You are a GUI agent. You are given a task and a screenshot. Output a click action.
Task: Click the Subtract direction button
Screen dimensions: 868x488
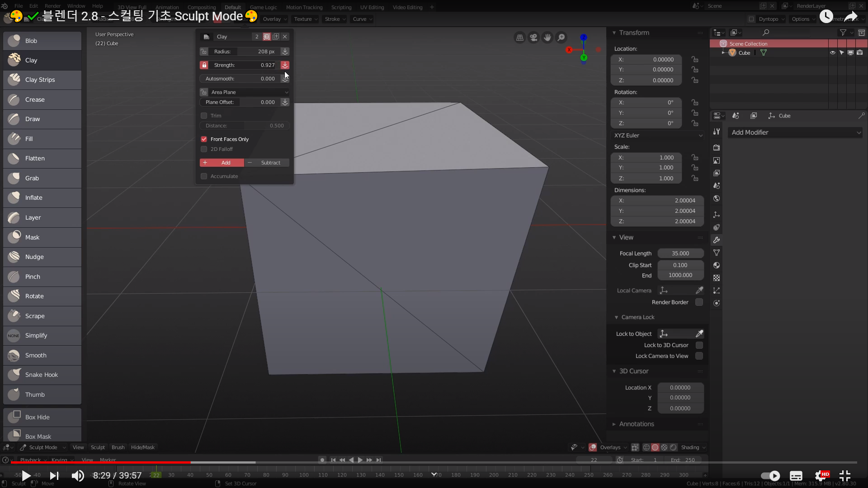click(267, 163)
